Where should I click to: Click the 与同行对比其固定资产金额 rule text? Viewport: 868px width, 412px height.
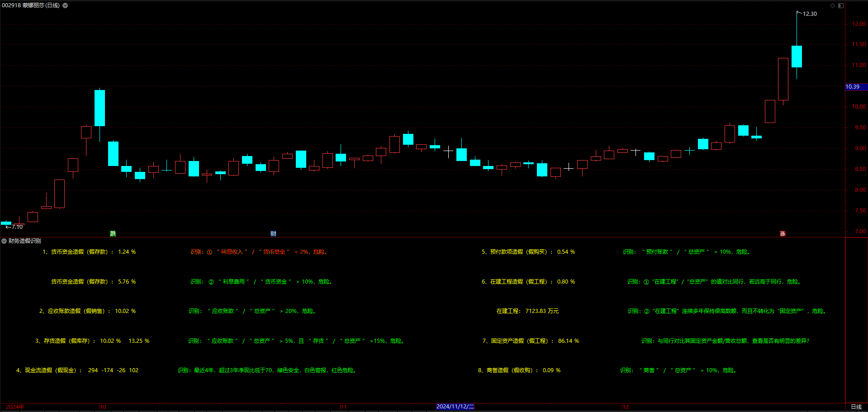click(x=725, y=341)
